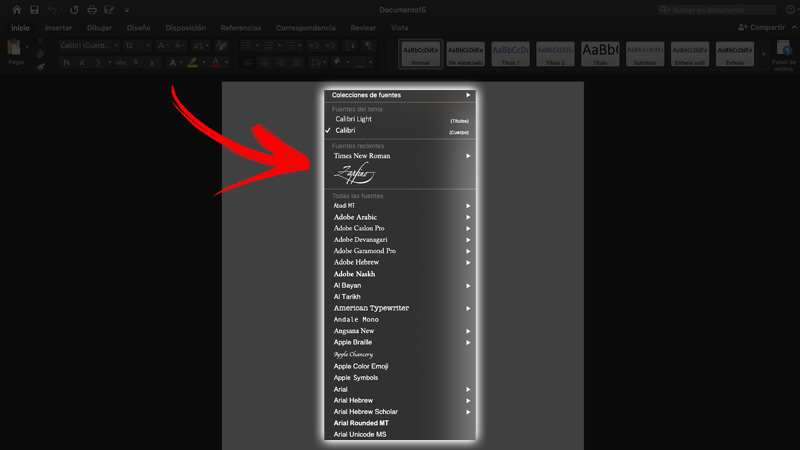Expand the Times New Roman variants arrow
This screenshot has width=800, height=450.
pos(468,156)
